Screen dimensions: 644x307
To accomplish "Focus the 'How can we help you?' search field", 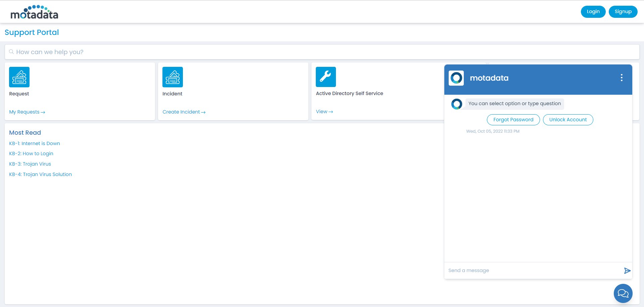I will pyautogui.click(x=322, y=52).
